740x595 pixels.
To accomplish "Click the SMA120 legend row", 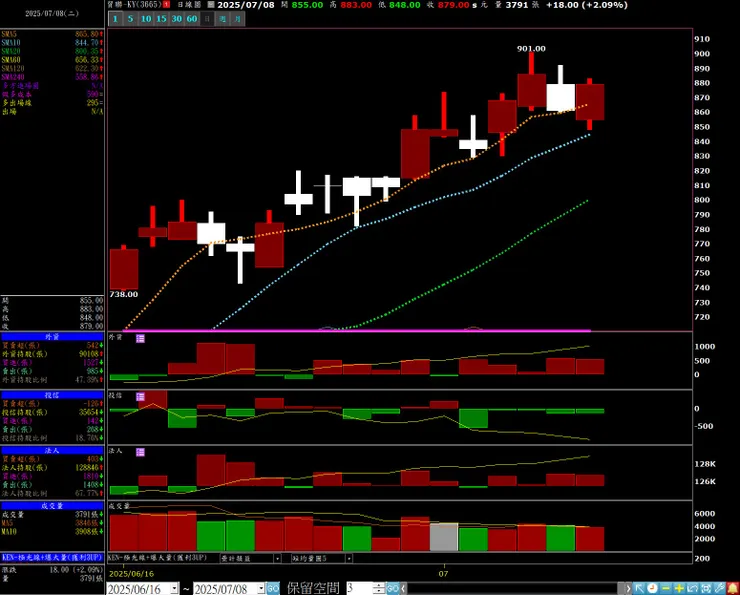I will pos(52,68).
